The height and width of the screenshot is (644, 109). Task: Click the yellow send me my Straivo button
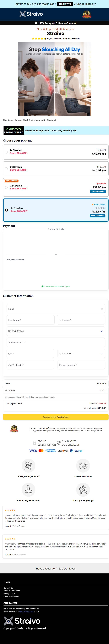(56, 417)
